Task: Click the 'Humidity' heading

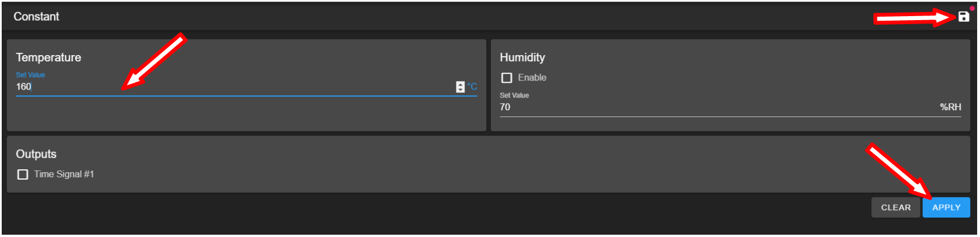Action: 522,57
